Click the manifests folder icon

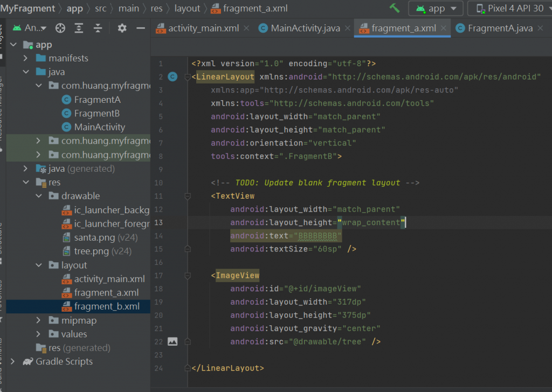[41, 58]
